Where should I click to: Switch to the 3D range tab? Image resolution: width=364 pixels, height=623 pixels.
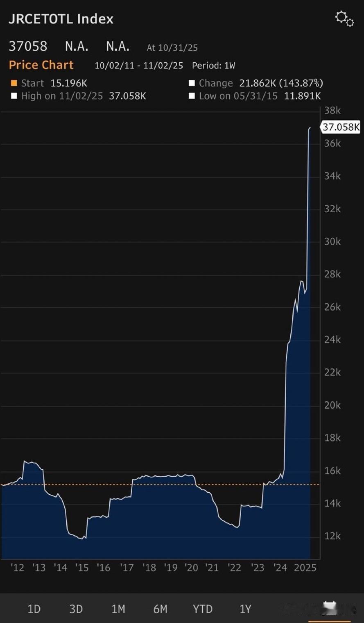76,609
